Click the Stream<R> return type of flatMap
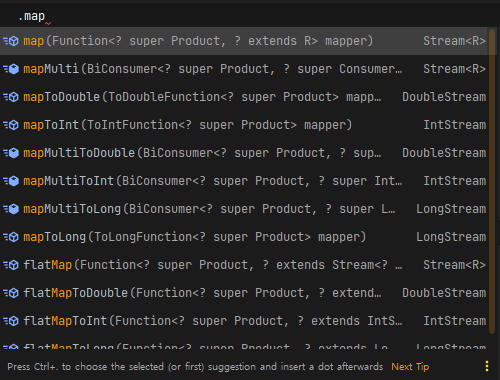This screenshot has width=500, height=380. (454, 265)
